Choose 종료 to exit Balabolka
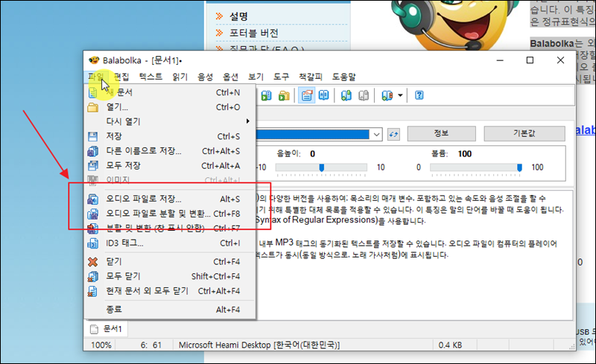 pyautogui.click(x=170, y=309)
